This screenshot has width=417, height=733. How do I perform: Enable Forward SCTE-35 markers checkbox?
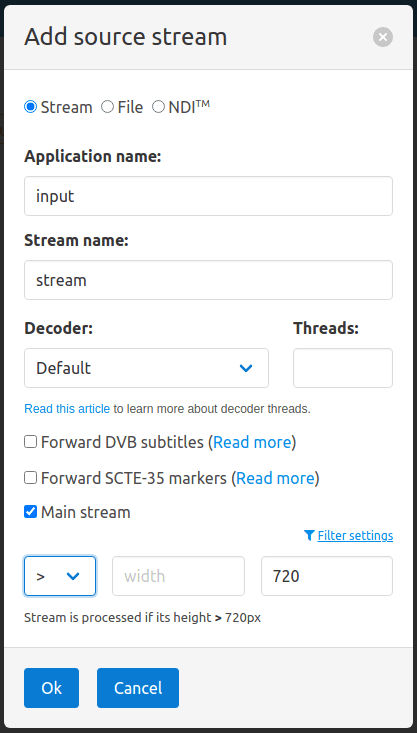(x=30, y=477)
